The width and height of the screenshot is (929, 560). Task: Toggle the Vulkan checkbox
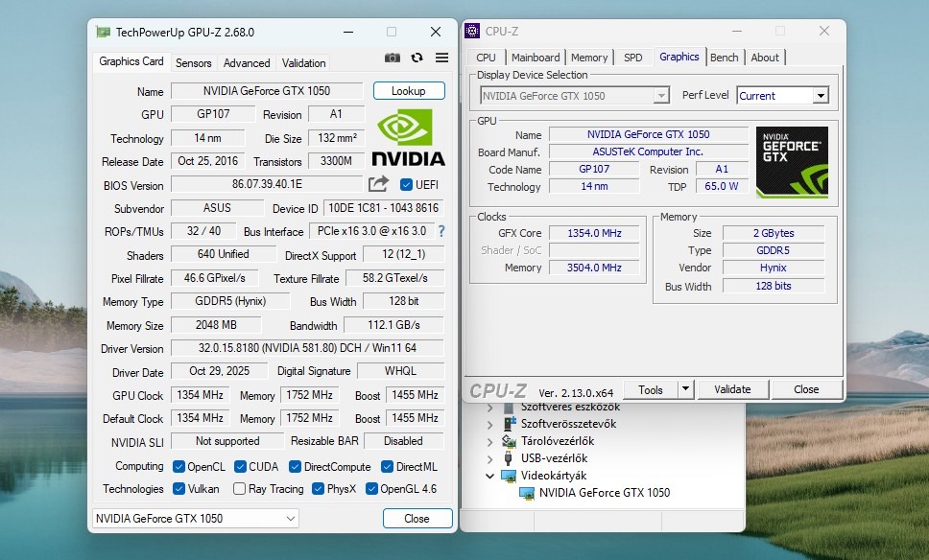[179, 488]
